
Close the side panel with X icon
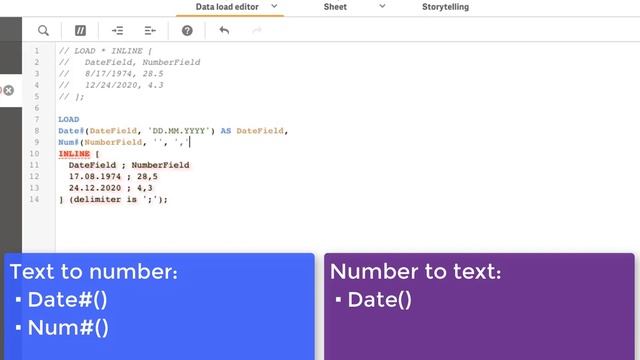[8, 90]
